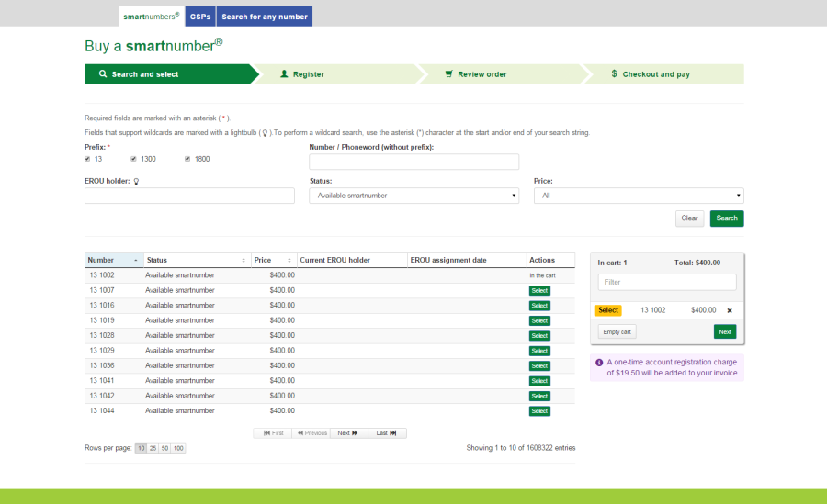The height and width of the screenshot is (504, 827).
Task: Select number 13 1028
Action: (539, 336)
